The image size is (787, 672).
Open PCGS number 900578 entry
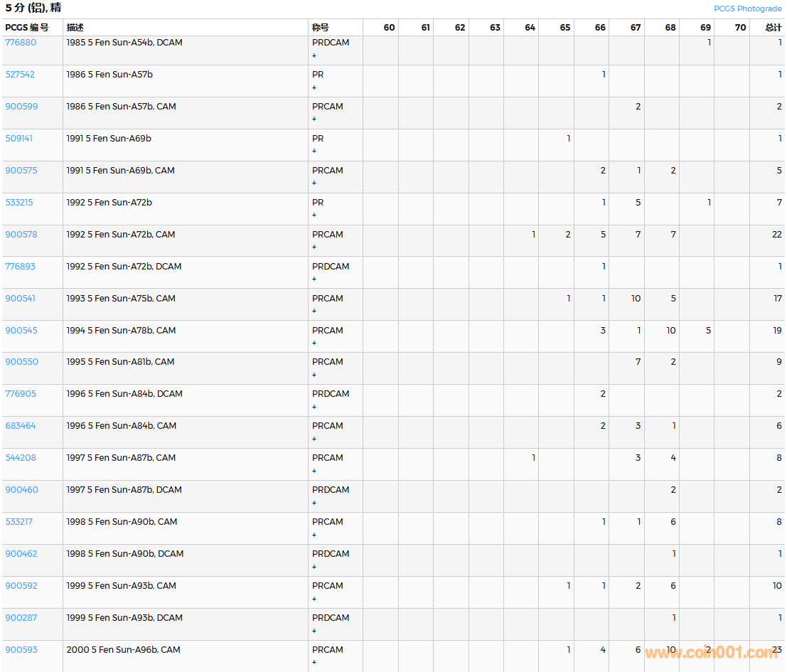pyautogui.click(x=21, y=235)
